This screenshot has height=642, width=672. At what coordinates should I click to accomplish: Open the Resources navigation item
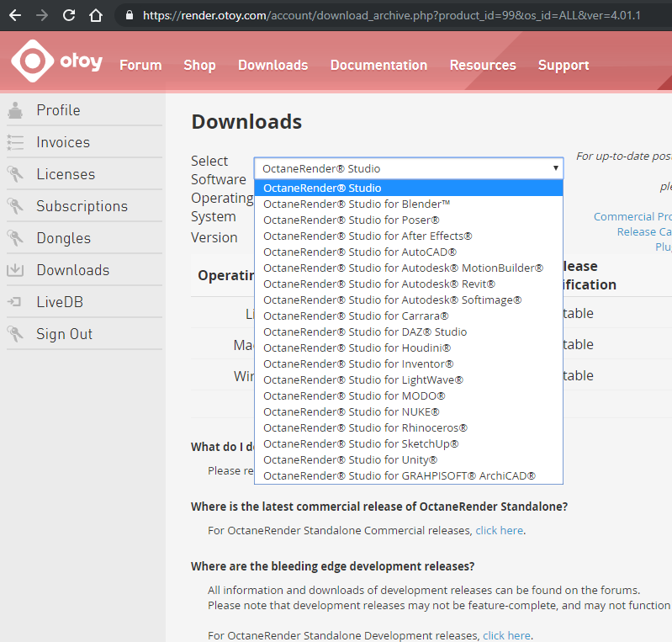point(483,65)
